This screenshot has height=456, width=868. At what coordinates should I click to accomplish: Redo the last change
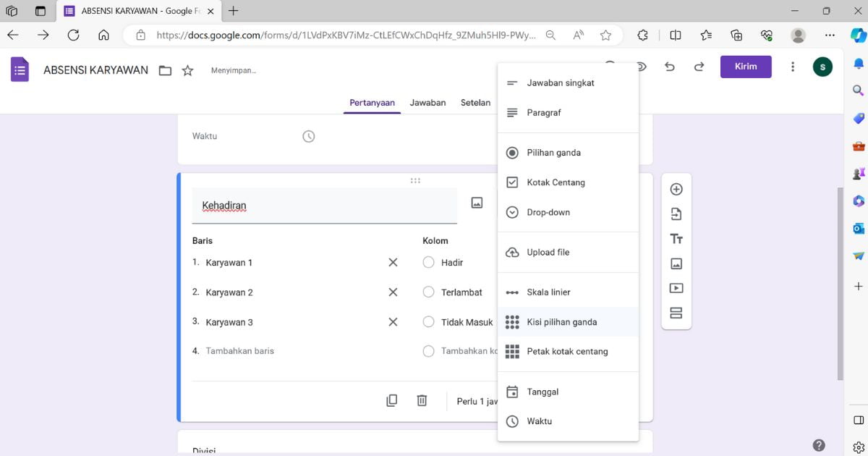[x=699, y=67]
